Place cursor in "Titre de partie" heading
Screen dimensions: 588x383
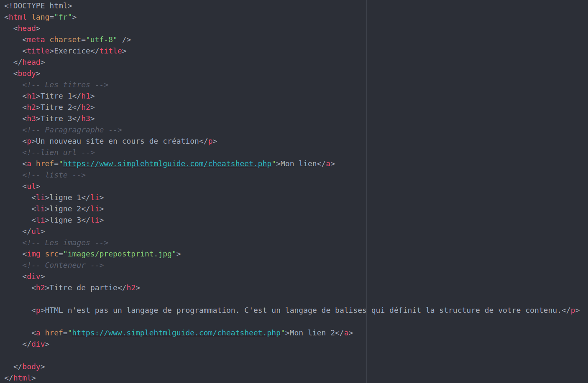click(83, 288)
